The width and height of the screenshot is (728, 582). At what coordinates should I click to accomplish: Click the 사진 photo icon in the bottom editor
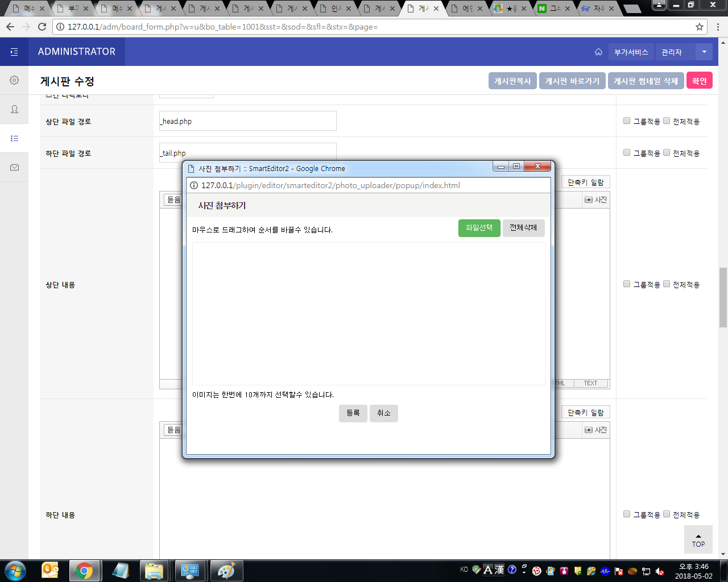[595, 430]
